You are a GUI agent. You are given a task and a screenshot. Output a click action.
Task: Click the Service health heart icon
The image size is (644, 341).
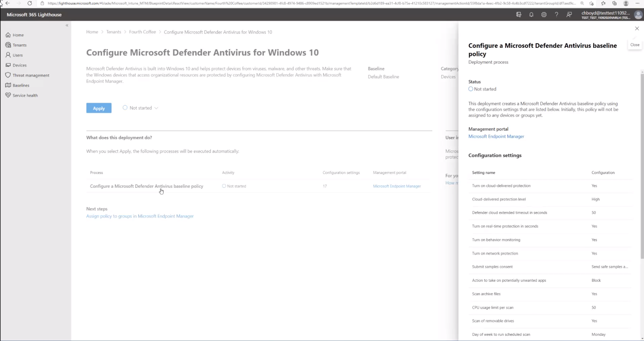pos(8,95)
